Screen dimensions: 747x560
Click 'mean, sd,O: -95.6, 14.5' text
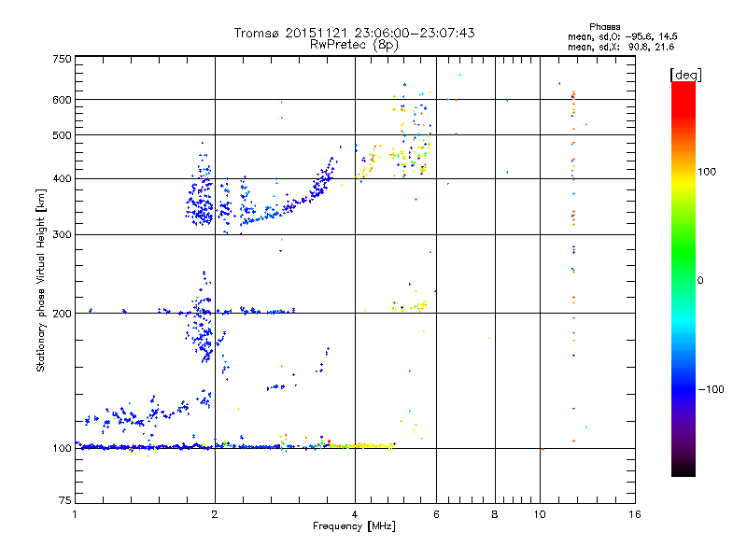click(622, 36)
